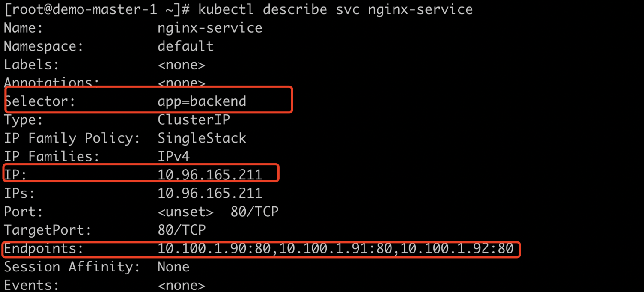This screenshot has width=644, height=292.
Task: Select the highlighted IP 10.96.165.211 address
Action: (x=210, y=174)
